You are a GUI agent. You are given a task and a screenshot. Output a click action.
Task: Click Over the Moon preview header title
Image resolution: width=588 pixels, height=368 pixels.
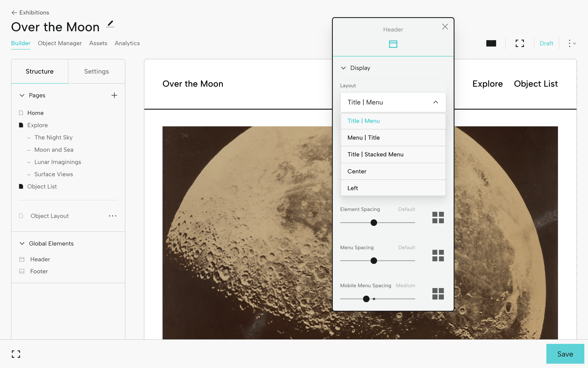tap(193, 84)
